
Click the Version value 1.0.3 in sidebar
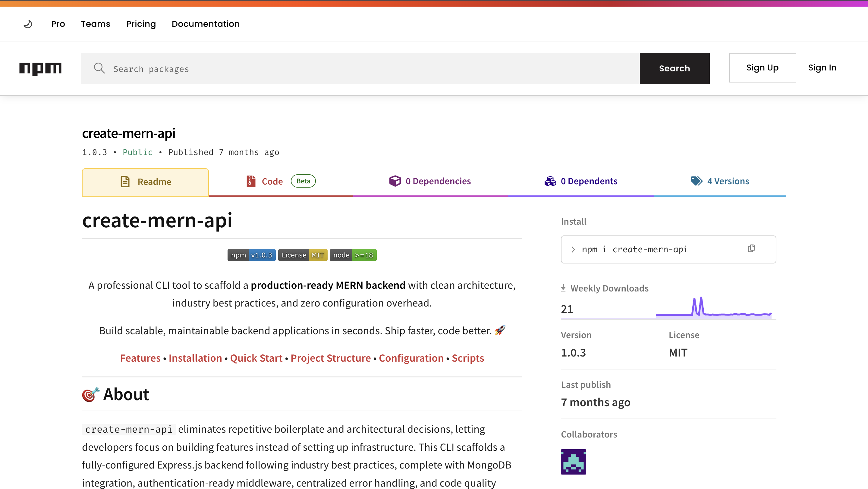click(x=573, y=353)
